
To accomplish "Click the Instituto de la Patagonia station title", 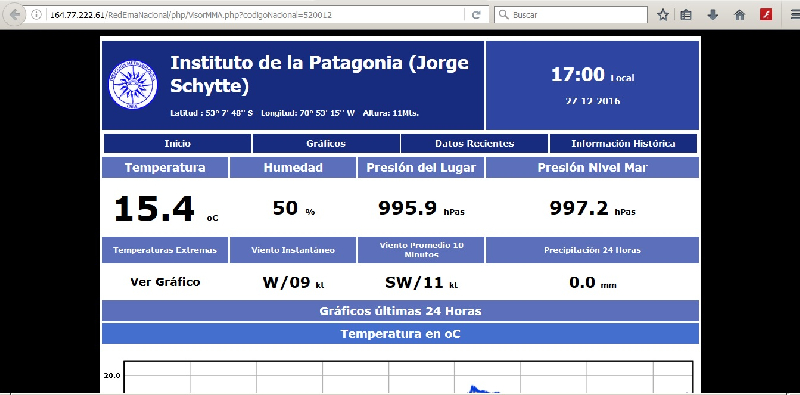I will [319, 74].
